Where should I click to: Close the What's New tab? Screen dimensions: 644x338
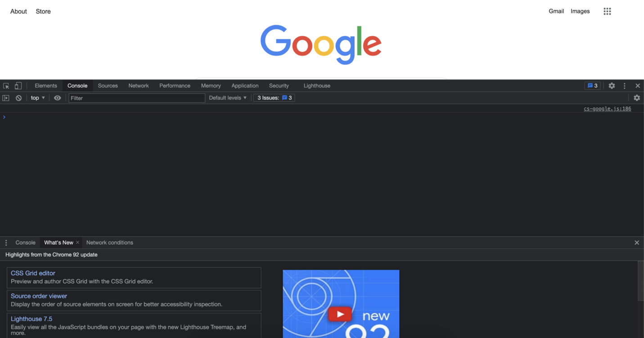77,242
